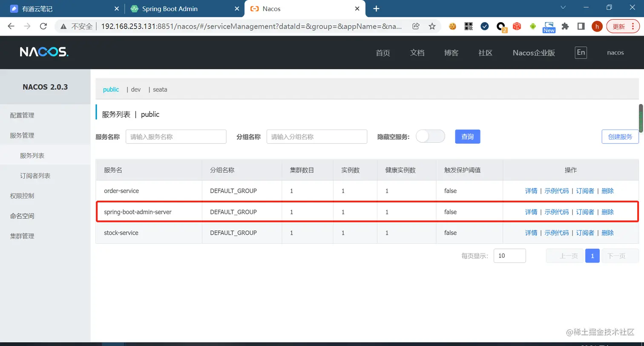Open the 每页显示 page size dropdown
This screenshot has width=644, height=346.
509,256
